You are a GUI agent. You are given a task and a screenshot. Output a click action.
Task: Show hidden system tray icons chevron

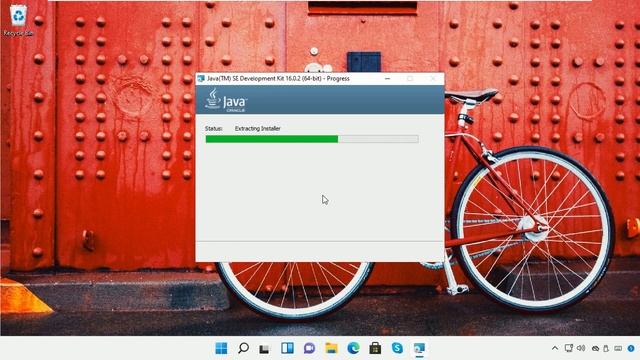pyautogui.click(x=555, y=348)
